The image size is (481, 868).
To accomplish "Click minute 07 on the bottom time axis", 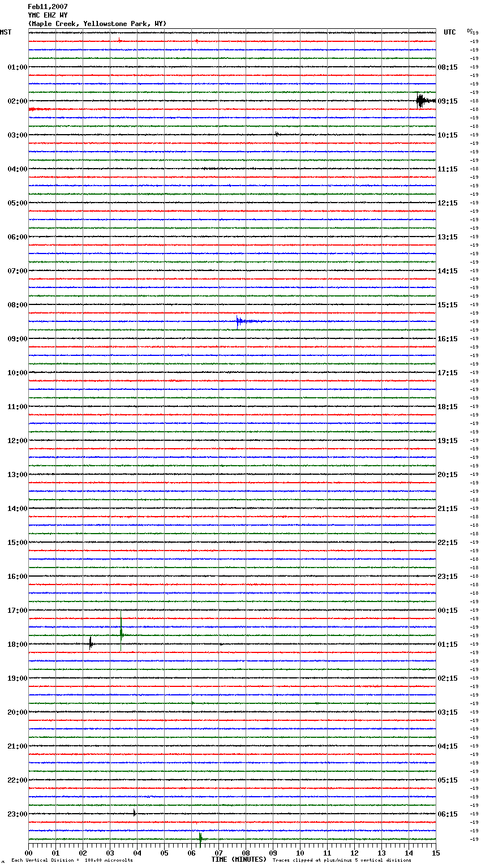I will coord(218,853).
